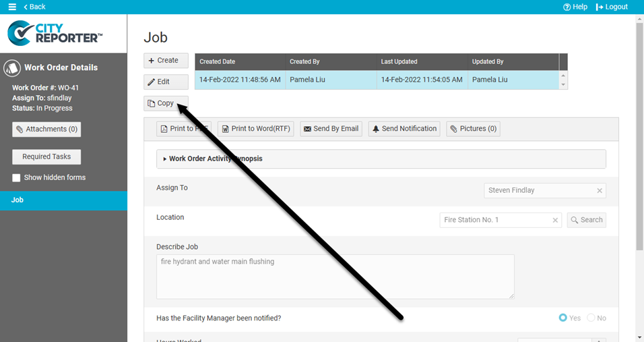Go Back using top bar link
Viewport: 644px width, 342px height.
tap(34, 7)
